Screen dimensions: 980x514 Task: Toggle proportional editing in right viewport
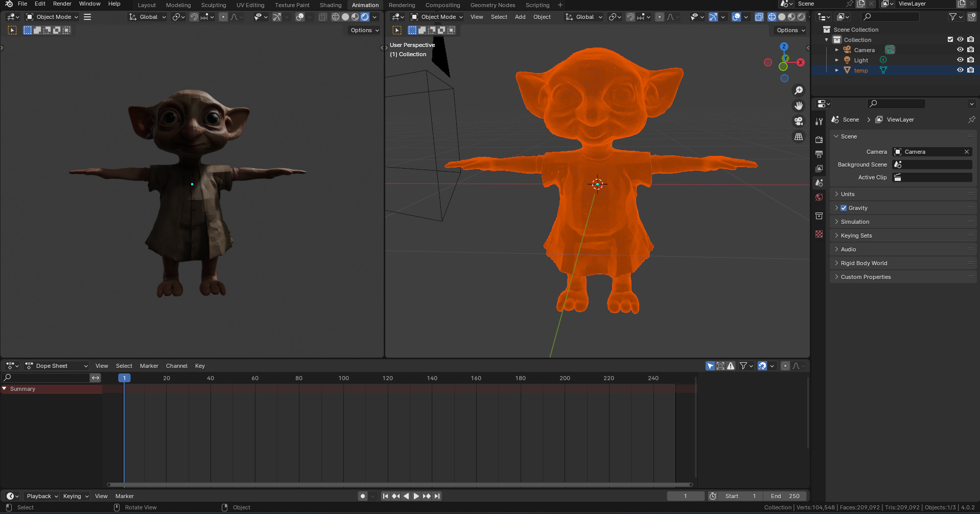tap(660, 17)
